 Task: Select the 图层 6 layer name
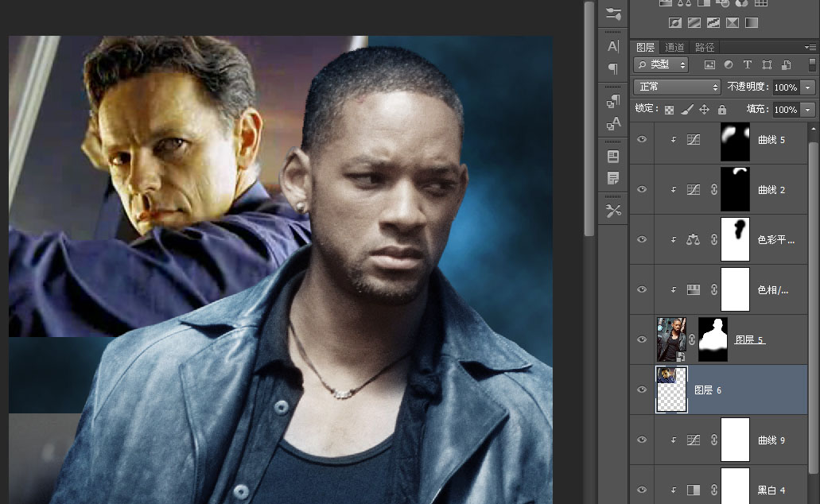click(708, 390)
